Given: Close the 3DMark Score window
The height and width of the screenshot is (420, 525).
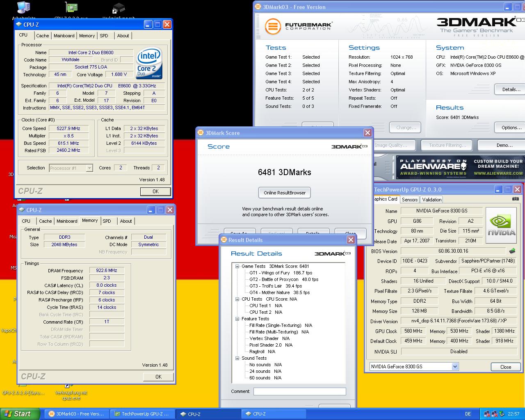Looking at the screenshot, I should (x=367, y=133).
